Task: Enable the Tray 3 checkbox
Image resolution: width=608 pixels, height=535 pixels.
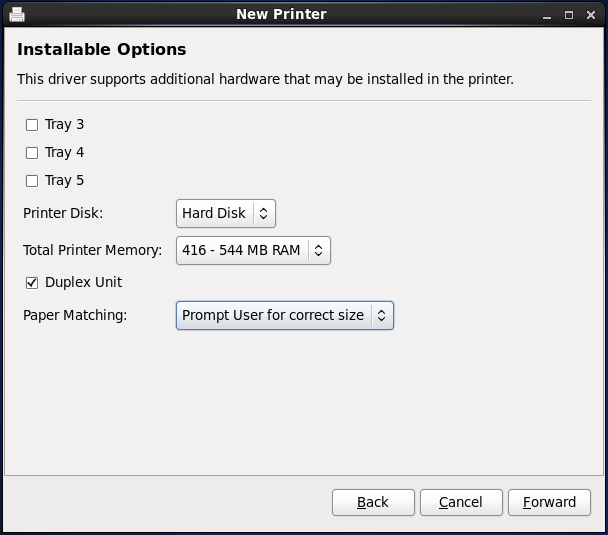Action: coord(32,125)
